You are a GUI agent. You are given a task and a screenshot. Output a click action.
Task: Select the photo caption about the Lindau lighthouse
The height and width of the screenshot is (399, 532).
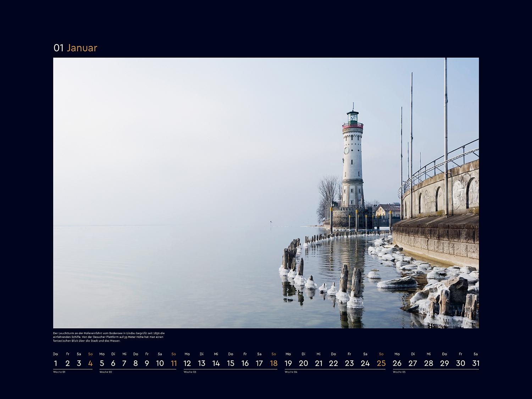109,337
